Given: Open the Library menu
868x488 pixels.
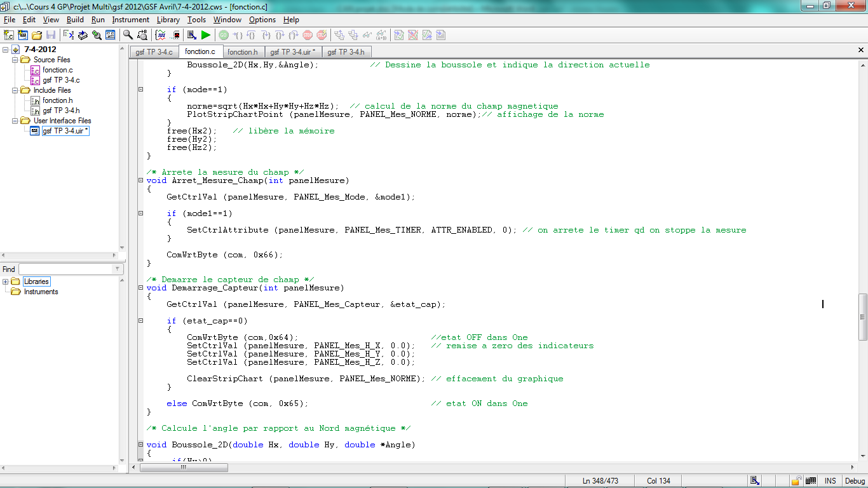Looking at the screenshot, I should point(168,20).
